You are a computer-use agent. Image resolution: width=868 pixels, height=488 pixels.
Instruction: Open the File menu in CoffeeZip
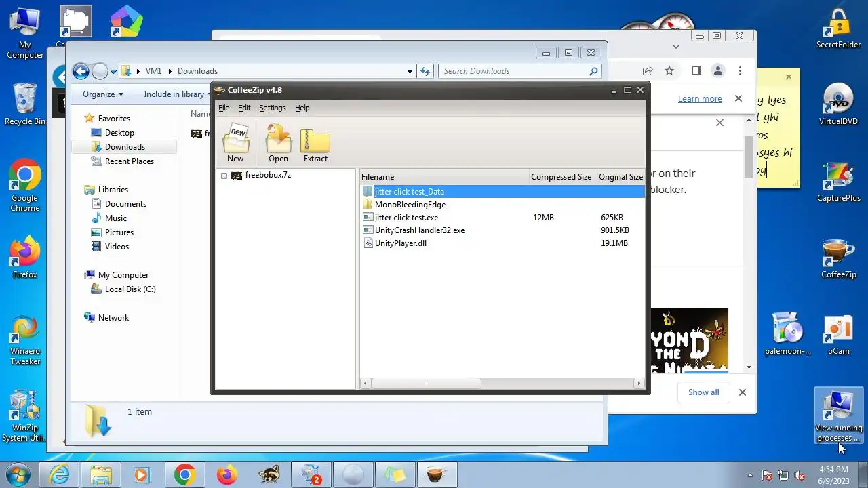[x=224, y=108]
